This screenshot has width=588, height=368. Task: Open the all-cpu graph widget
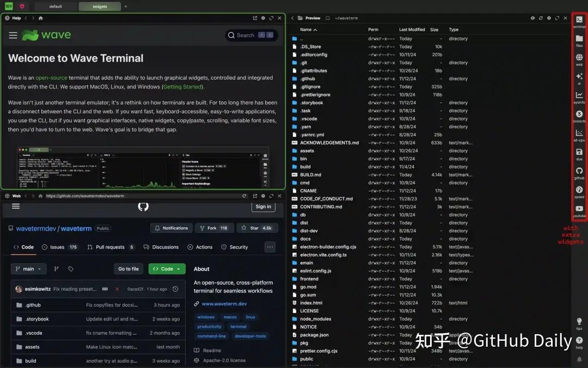tap(579, 135)
